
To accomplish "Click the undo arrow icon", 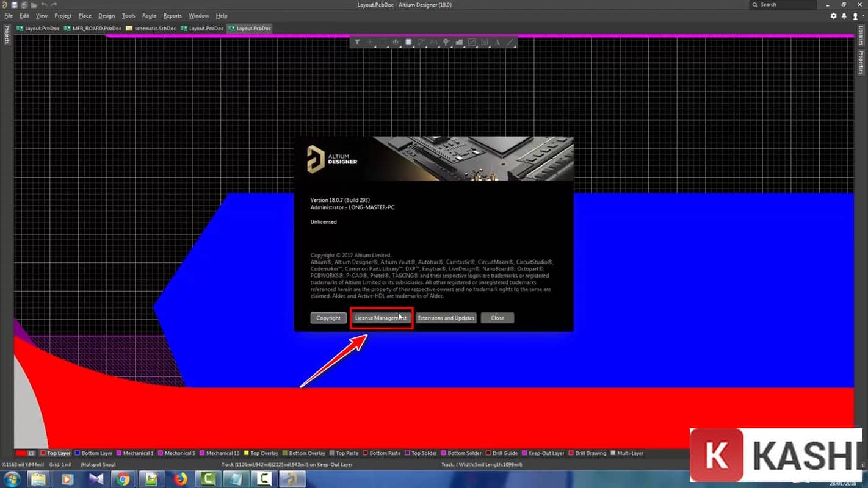I will tap(44, 5).
